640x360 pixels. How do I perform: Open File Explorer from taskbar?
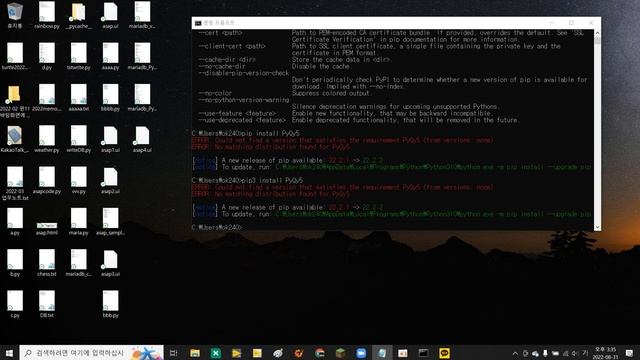click(195, 353)
